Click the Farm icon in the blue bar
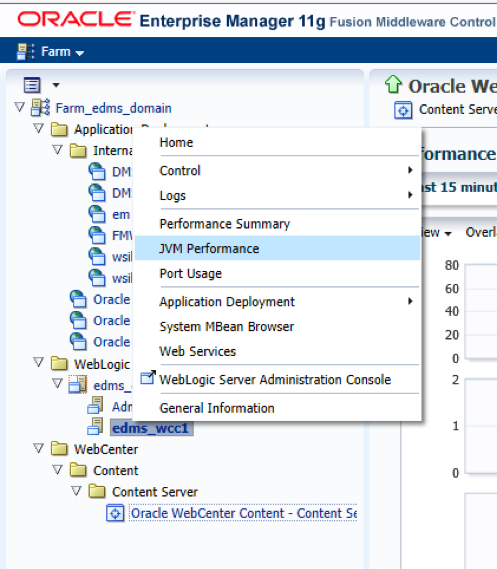 coord(25,52)
